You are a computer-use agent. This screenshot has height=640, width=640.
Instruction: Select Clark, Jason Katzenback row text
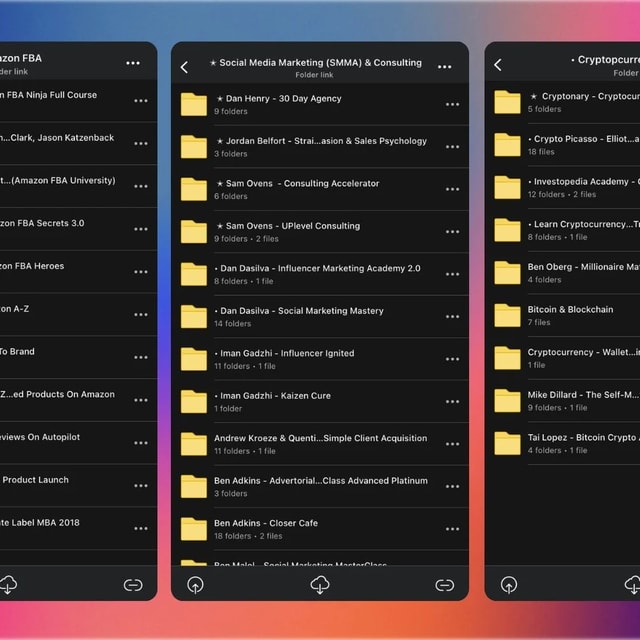click(x=57, y=138)
